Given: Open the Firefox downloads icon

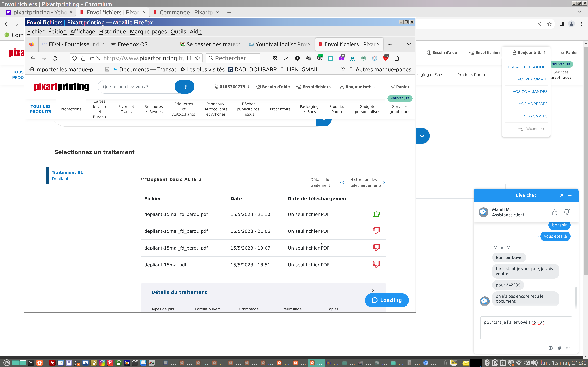Looking at the screenshot, I should [x=286, y=58].
